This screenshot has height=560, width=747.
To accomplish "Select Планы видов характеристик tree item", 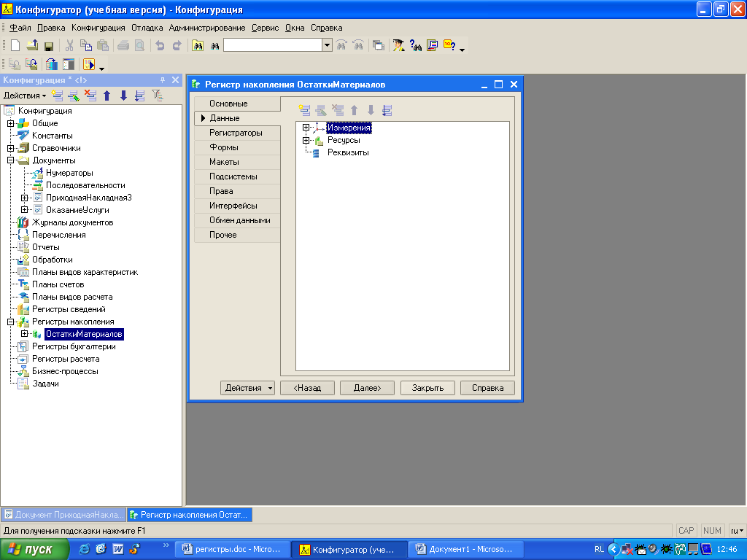I will click(x=85, y=273).
